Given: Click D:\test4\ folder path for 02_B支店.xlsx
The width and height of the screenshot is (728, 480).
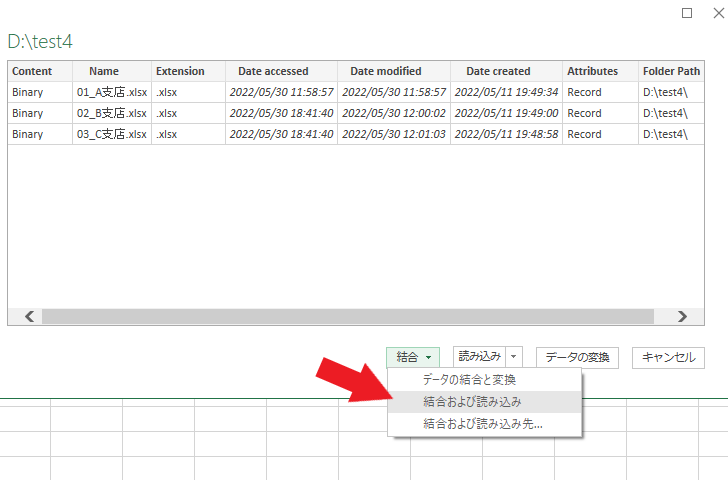Looking at the screenshot, I should (x=671, y=113).
